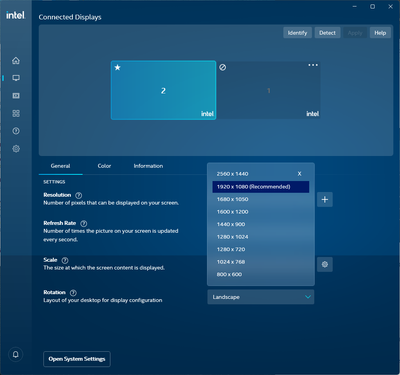Select display 2 thumbnail
400x375 pixels.
pos(163,90)
